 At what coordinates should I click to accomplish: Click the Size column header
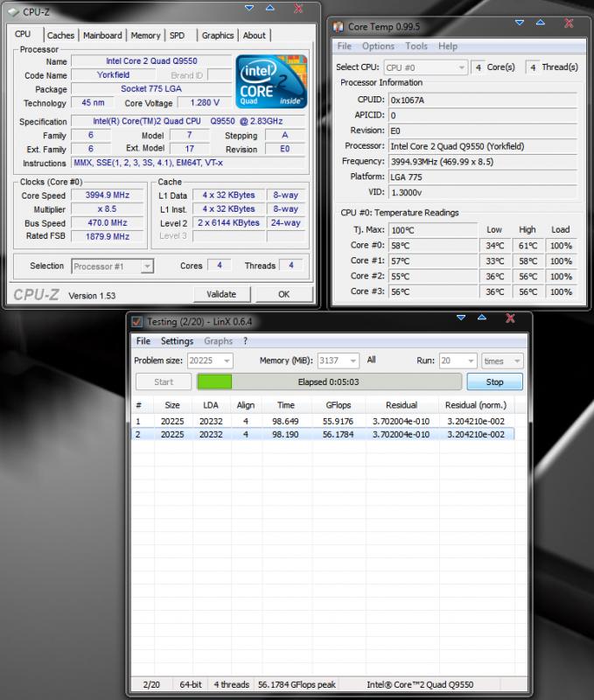click(x=172, y=405)
